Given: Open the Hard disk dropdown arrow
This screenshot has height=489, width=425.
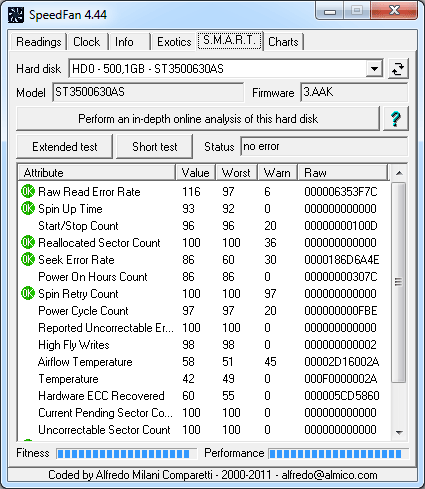Looking at the screenshot, I should pos(374,69).
